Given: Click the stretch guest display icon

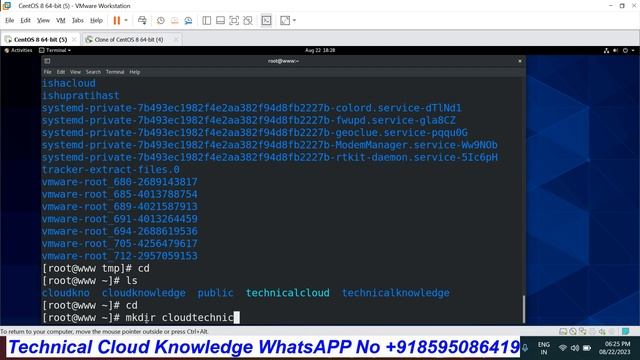Looking at the screenshot, I should [x=285, y=20].
